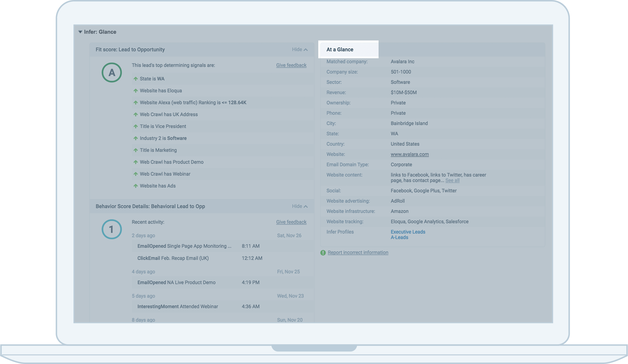Collapse the Infer: Glance section triangle
The image size is (628, 364).
[80, 32]
